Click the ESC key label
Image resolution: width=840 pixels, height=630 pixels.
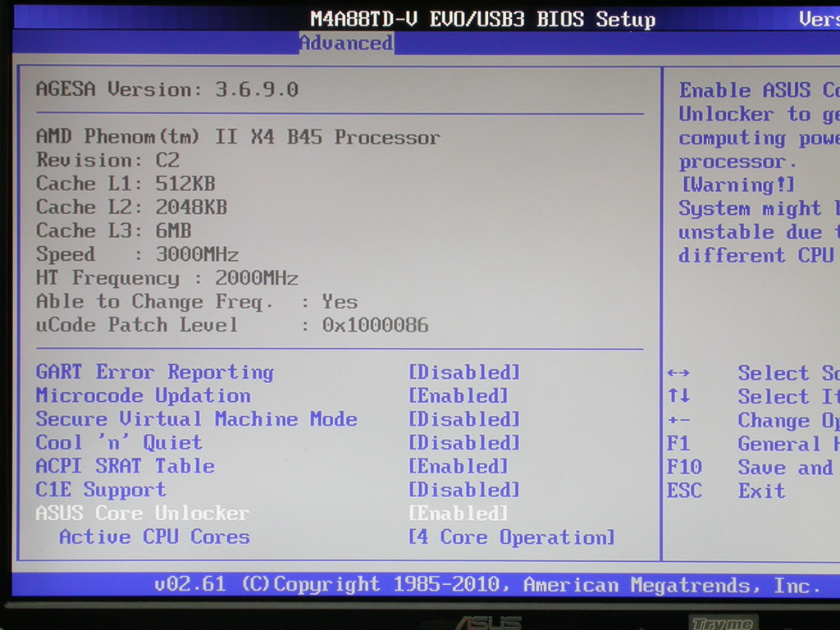pos(684,491)
